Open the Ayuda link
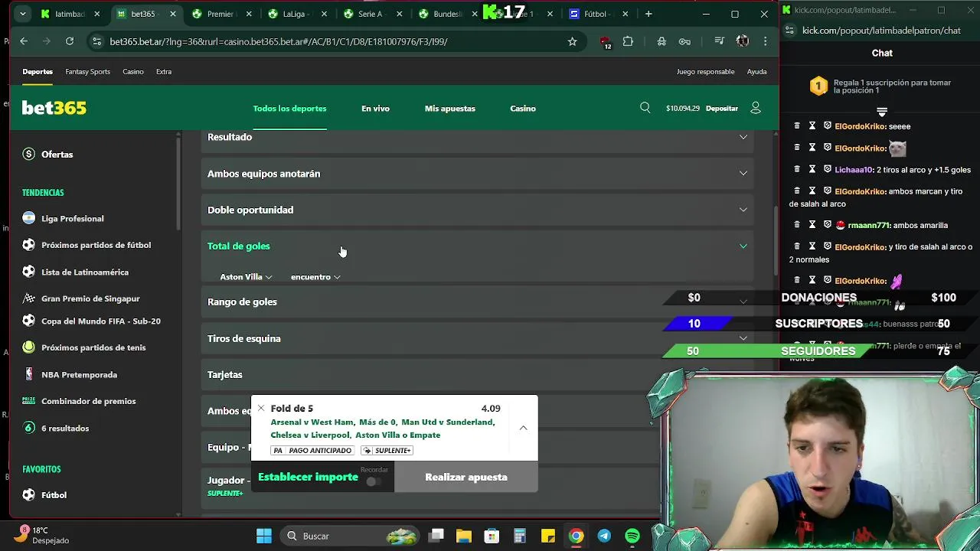980x551 pixels. pos(756,71)
